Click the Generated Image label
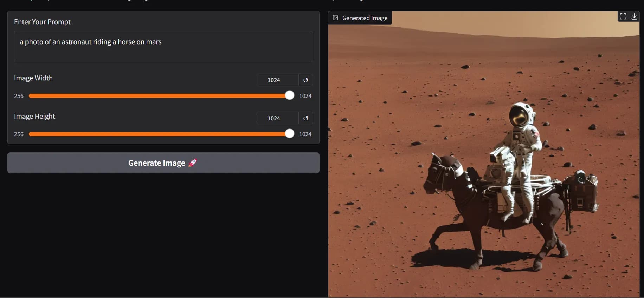644x298 pixels. coord(365,18)
